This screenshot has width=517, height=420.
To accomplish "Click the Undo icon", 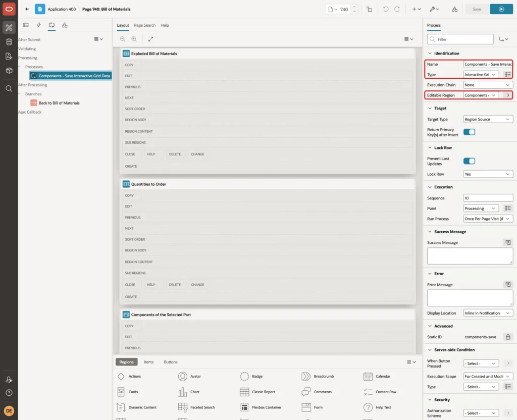I will point(385,9).
